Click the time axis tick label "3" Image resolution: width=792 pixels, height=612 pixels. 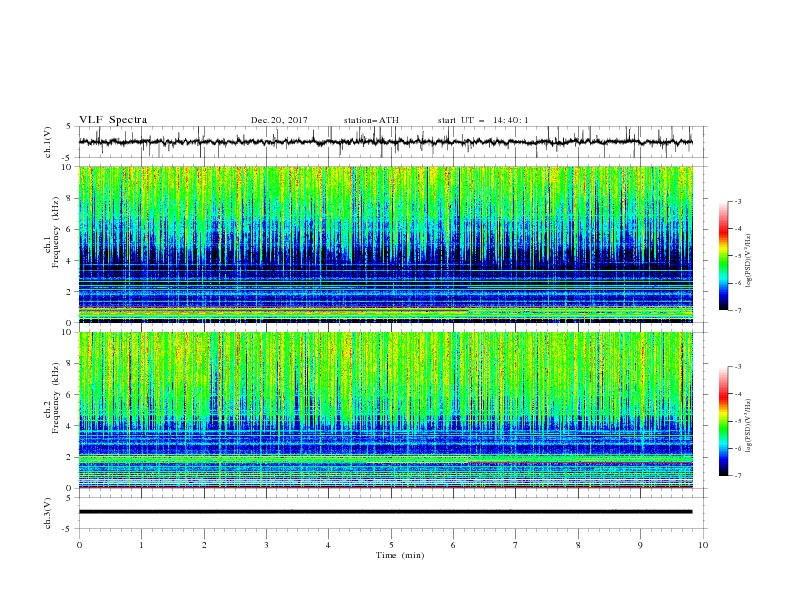266,545
